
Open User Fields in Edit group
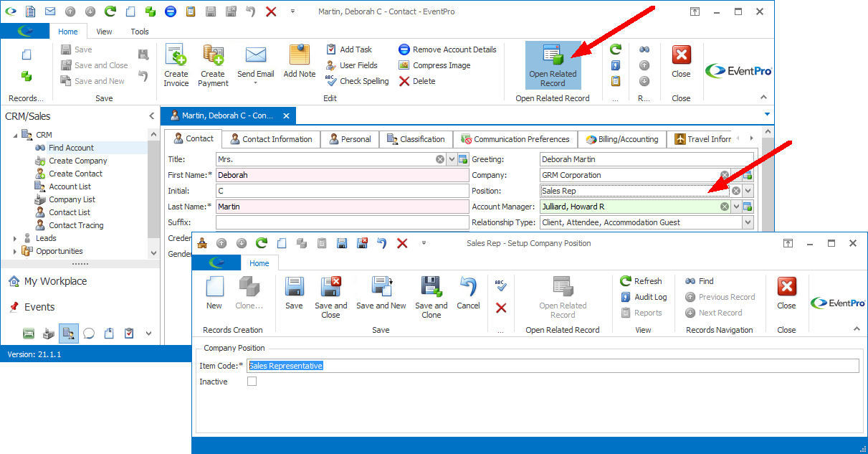(x=351, y=65)
